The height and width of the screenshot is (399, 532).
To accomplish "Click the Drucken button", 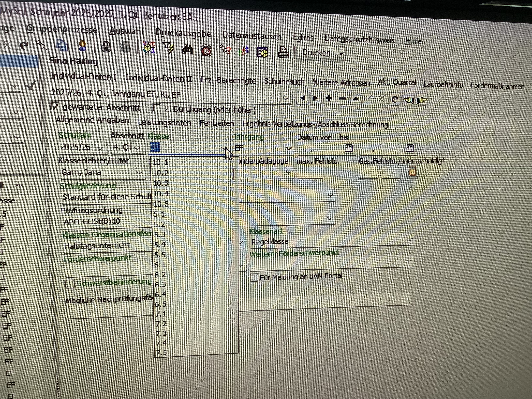I will coord(316,53).
